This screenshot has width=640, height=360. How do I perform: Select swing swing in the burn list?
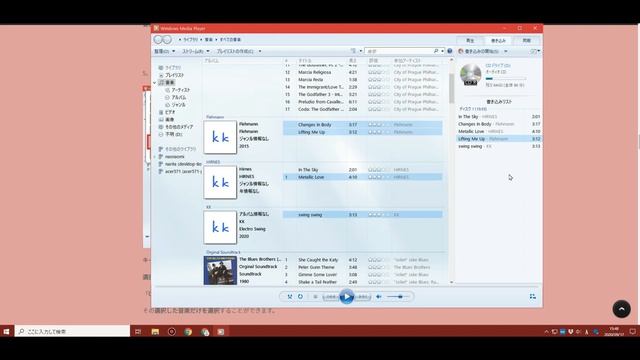pyautogui.click(x=499, y=146)
